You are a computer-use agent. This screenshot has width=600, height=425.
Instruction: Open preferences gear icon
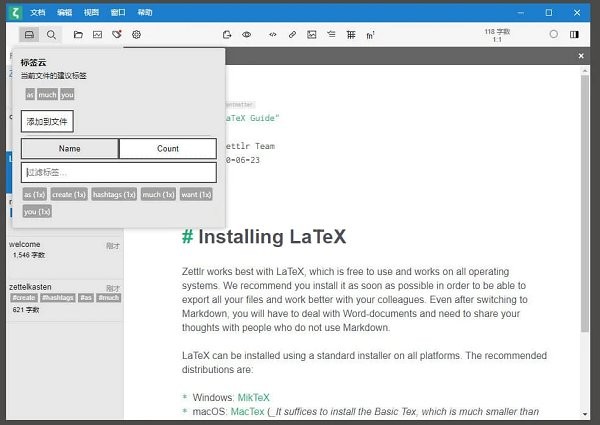[136, 34]
